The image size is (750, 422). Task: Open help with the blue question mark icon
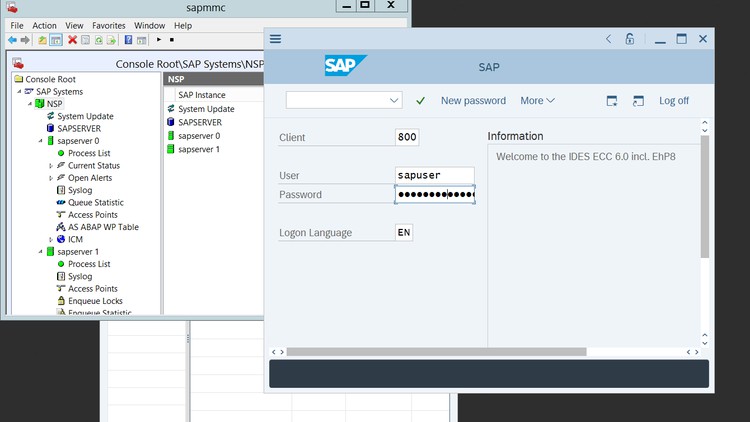tap(128, 40)
